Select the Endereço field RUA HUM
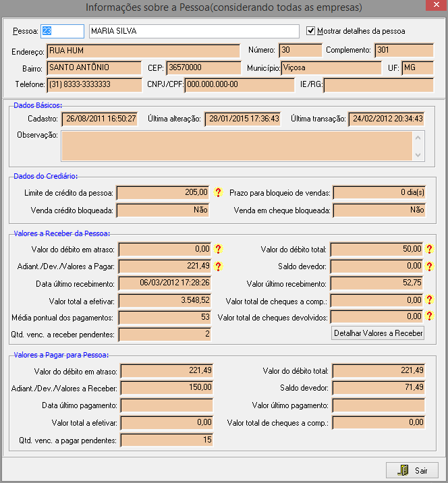The height and width of the screenshot is (483, 448). tap(142, 51)
